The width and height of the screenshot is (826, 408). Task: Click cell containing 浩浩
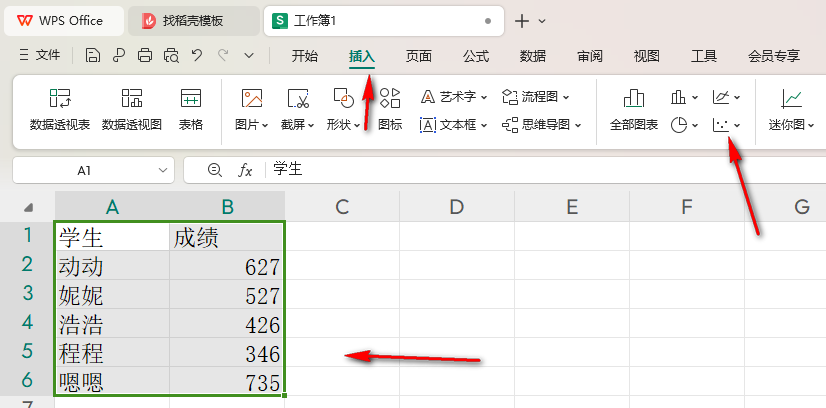pyautogui.click(x=112, y=323)
